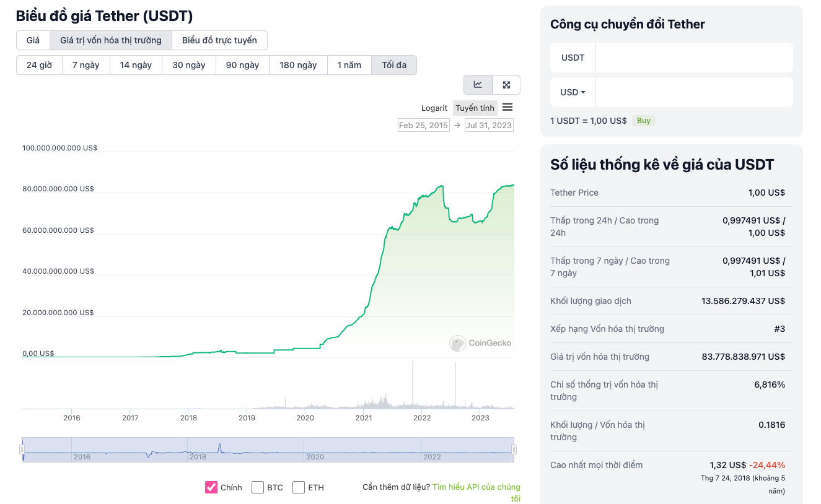Click the trading volume value 13.586.279.437 US$
Image resolution: width=821 pixels, height=504 pixels.
(743, 301)
